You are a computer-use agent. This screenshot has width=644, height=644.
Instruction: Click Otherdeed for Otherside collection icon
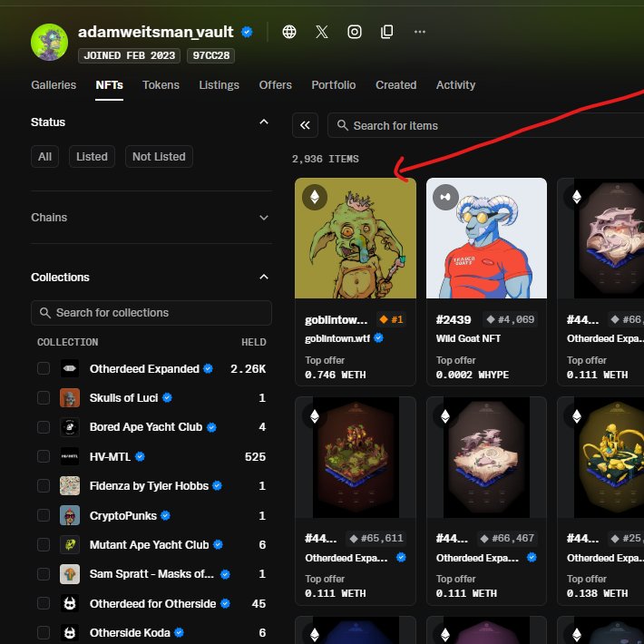click(x=70, y=603)
